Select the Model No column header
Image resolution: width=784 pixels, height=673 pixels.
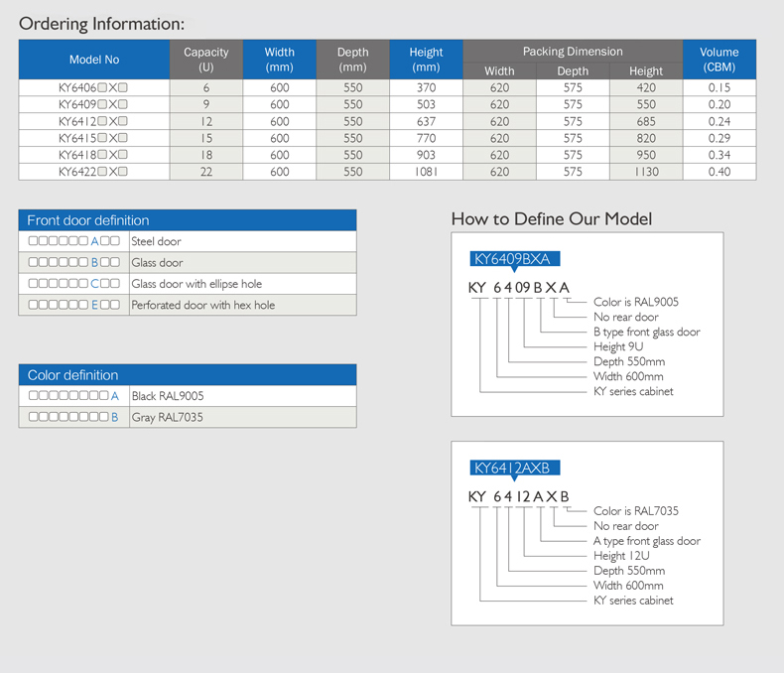click(x=94, y=60)
